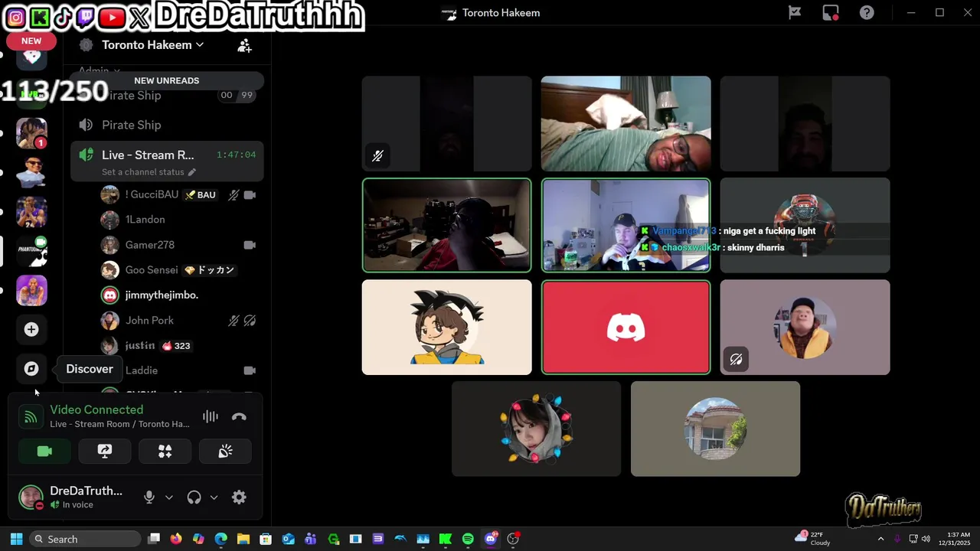Open Windows Start menu
This screenshot has height=551, width=980.
click(x=16, y=539)
